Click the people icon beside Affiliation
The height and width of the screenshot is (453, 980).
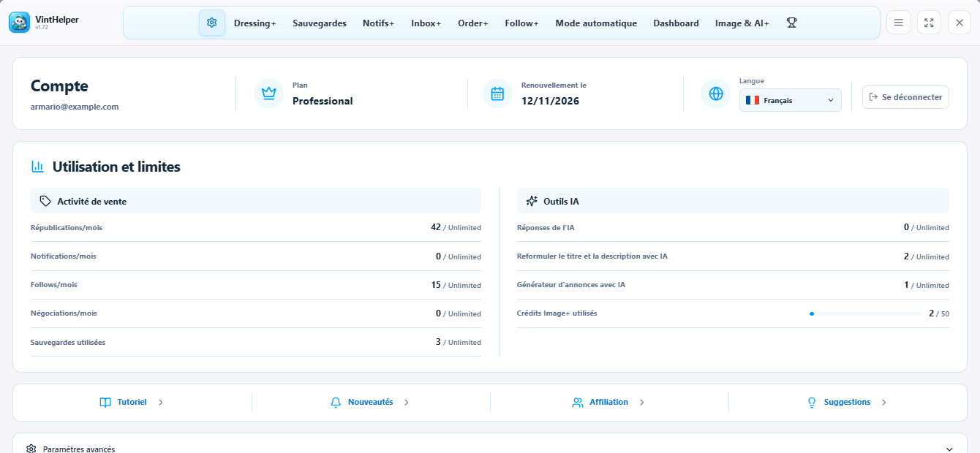tap(578, 403)
